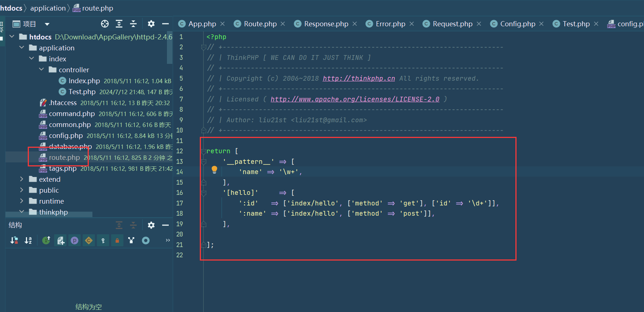The image size is (644, 312).
Task: Expand the extend folder
Action: point(22,179)
